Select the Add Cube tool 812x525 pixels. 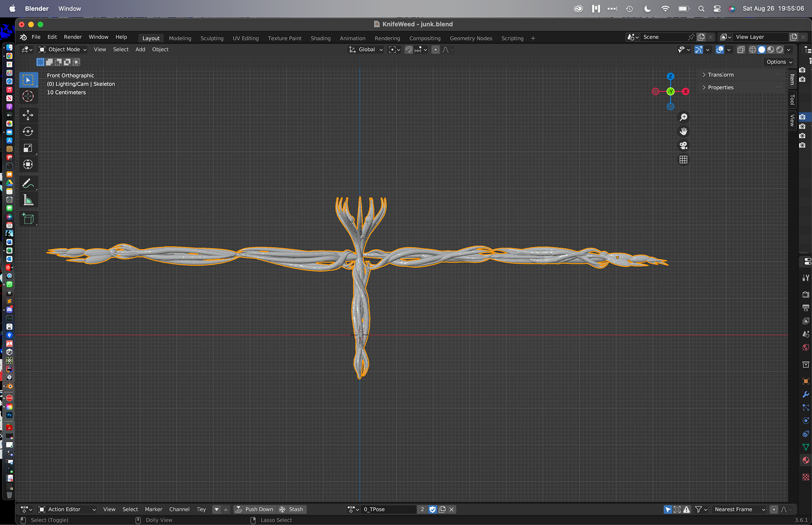coord(28,219)
